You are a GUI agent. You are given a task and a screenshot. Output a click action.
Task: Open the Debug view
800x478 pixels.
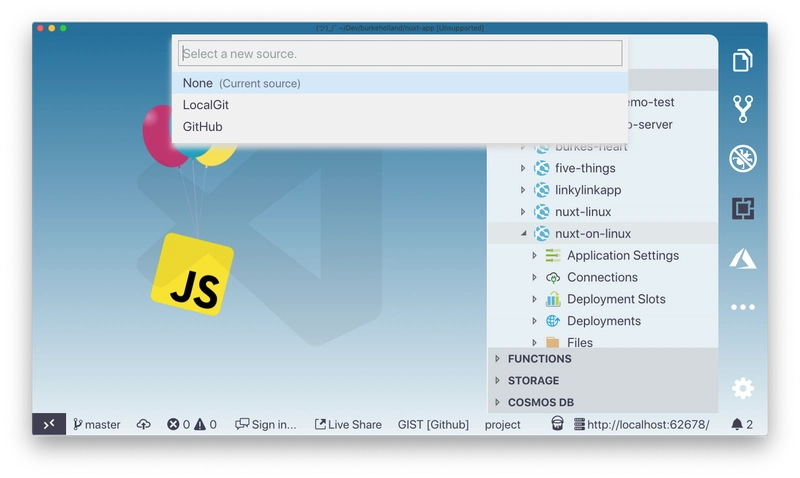click(x=742, y=158)
